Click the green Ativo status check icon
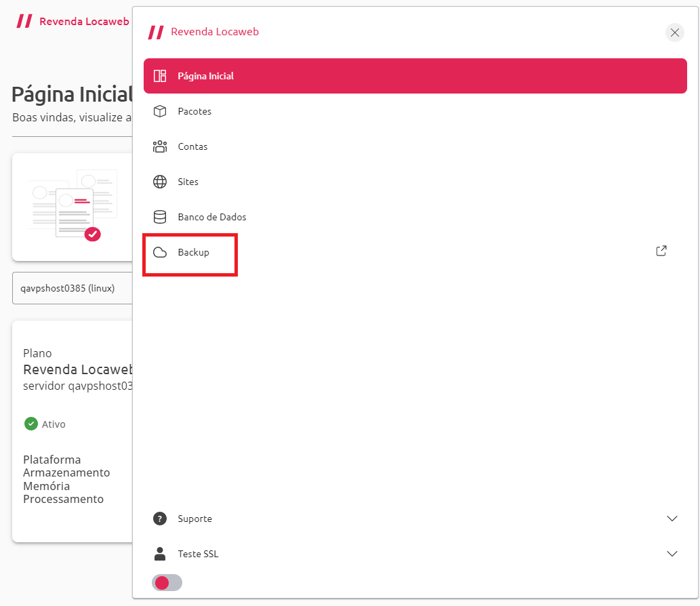700x606 pixels. (x=30, y=424)
